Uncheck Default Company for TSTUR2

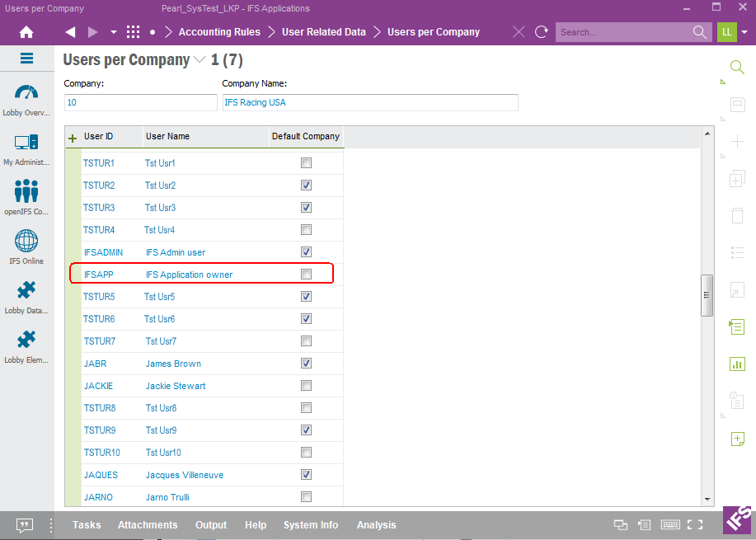306,185
